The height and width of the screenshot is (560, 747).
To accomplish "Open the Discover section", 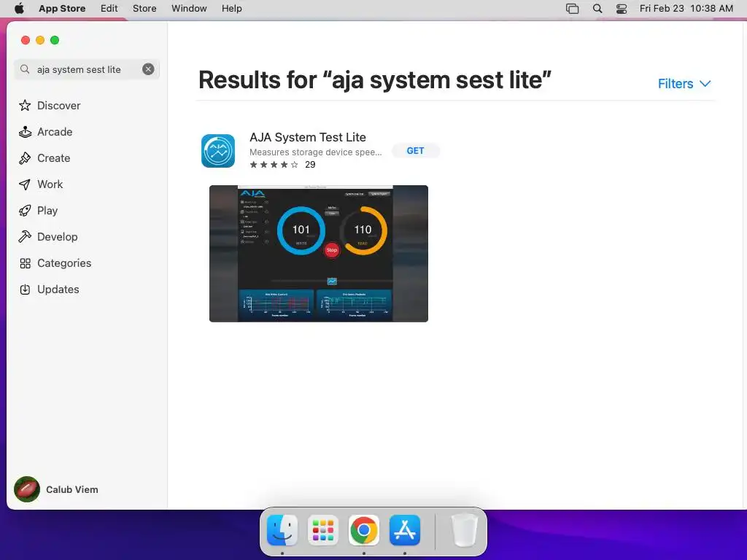I will pyautogui.click(x=50, y=105).
